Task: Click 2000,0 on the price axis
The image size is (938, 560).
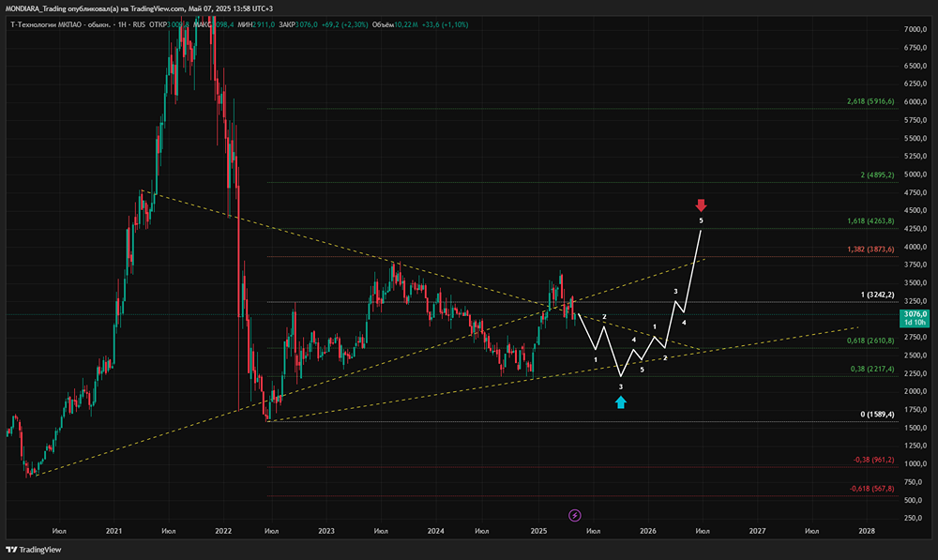Action: (915, 391)
